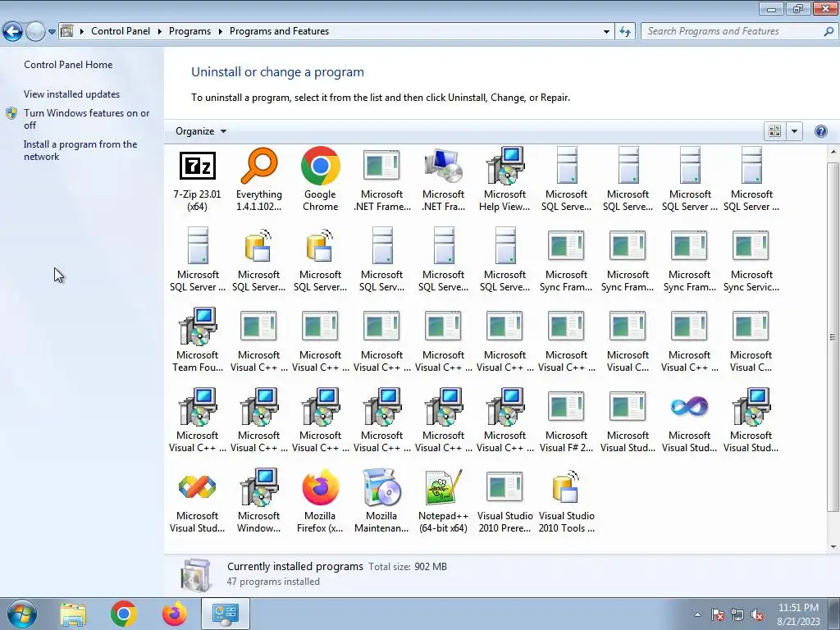Image resolution: width=840 pixels, height=630 pixels.
Task: Click the Action Center flag tray icon
Action: [717, 614]
